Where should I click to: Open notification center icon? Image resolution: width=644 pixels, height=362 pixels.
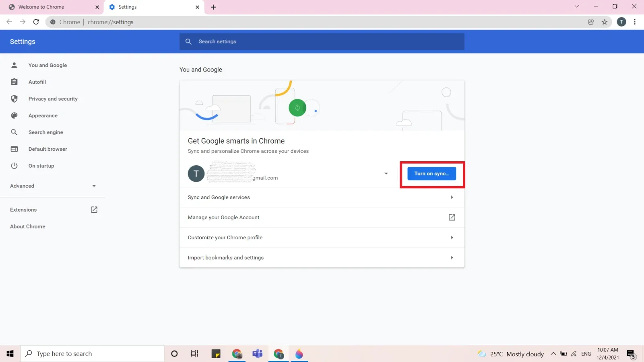631,354
